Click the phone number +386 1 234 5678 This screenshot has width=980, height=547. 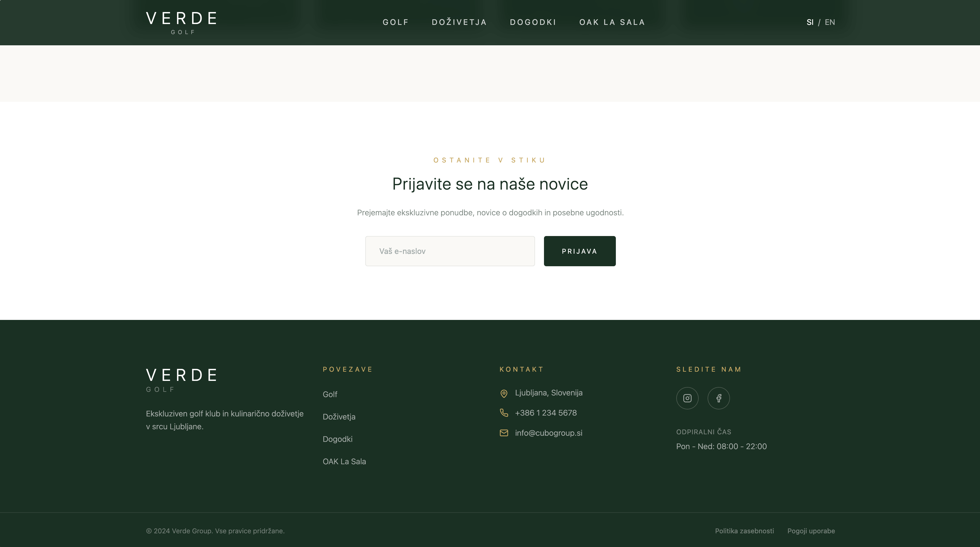(x=546, y=413)
